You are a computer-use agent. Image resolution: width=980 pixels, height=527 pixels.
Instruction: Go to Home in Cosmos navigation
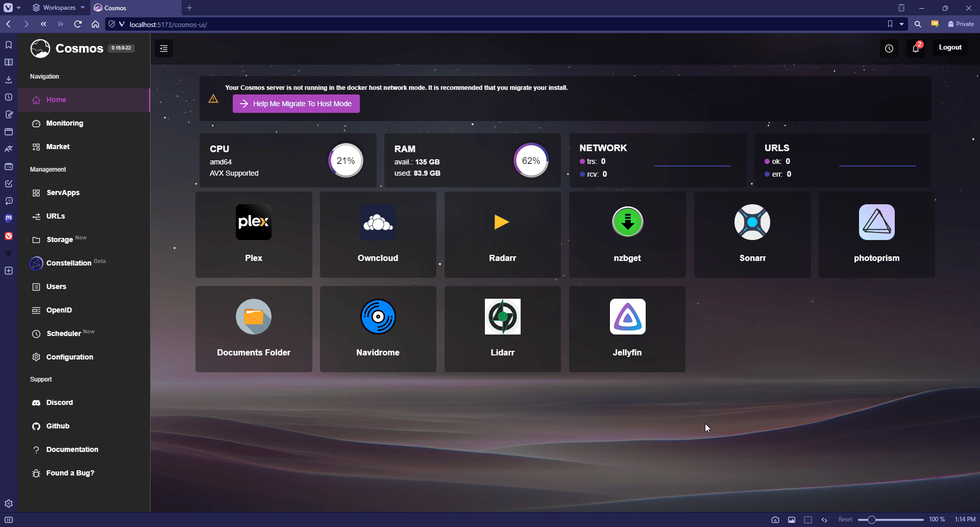[84, 100]
